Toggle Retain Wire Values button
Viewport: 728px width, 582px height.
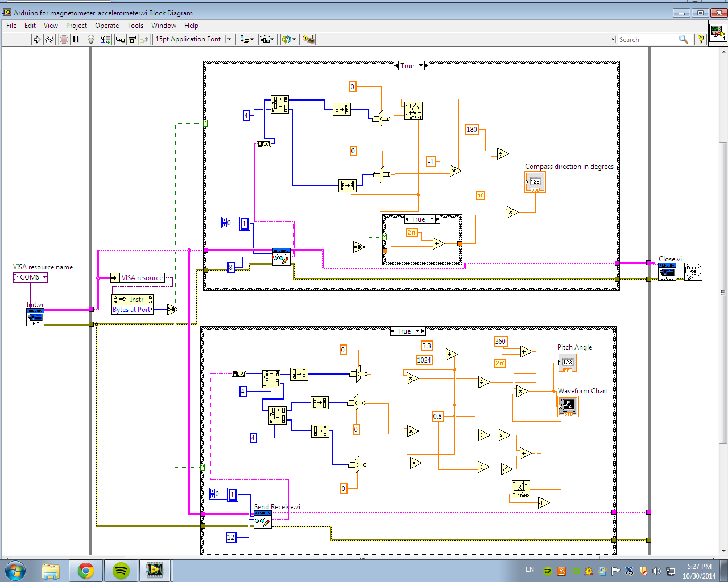coord(106,39)
